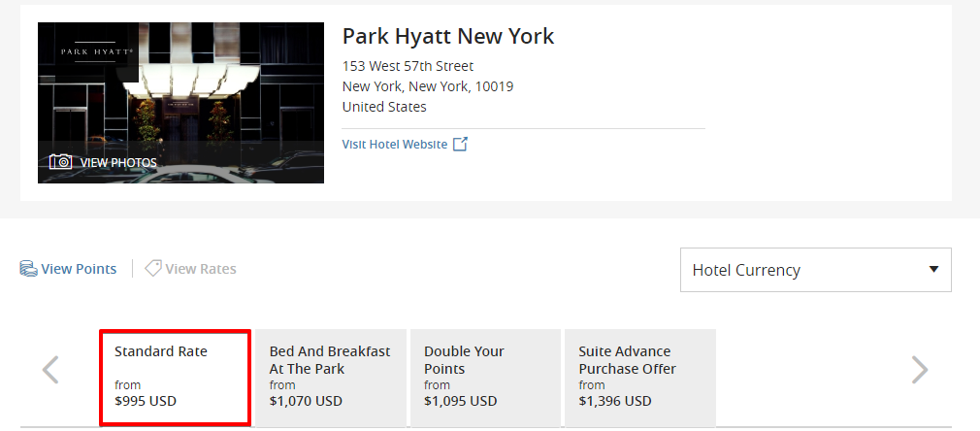The height and width of the screenshot is (431, 980).
Task: Click the stacked points icon beside View Points
Action: 28,269
